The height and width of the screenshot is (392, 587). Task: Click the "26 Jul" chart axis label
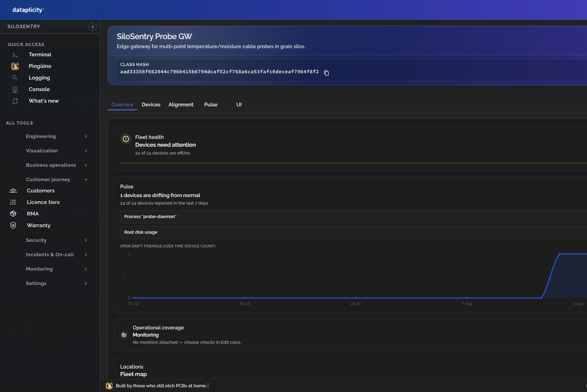point(244,304)
